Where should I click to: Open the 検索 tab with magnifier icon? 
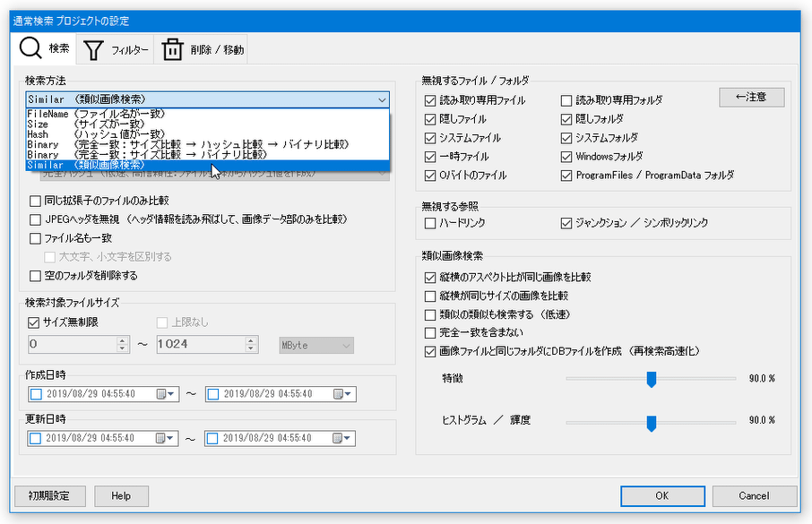click(44, 48)
